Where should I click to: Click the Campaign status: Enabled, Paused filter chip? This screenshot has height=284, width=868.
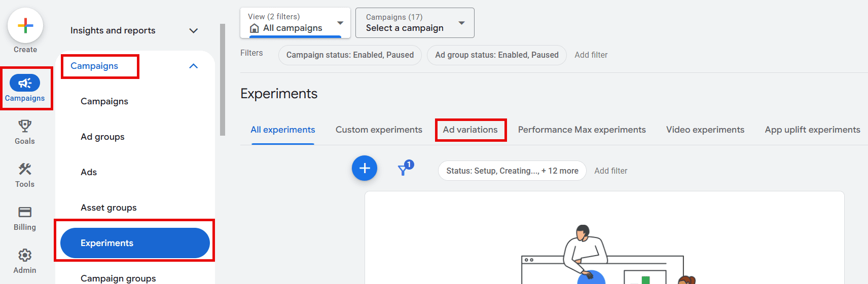[x=350, y=55]
